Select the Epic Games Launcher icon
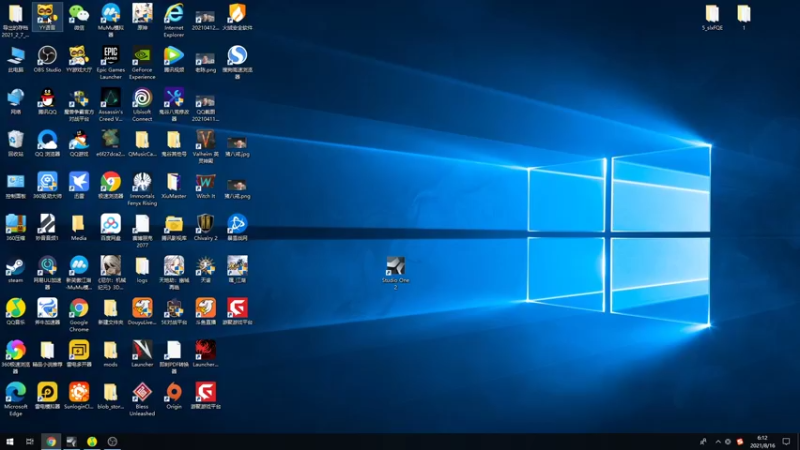This screenshot has width=800, height=450. 111,62
